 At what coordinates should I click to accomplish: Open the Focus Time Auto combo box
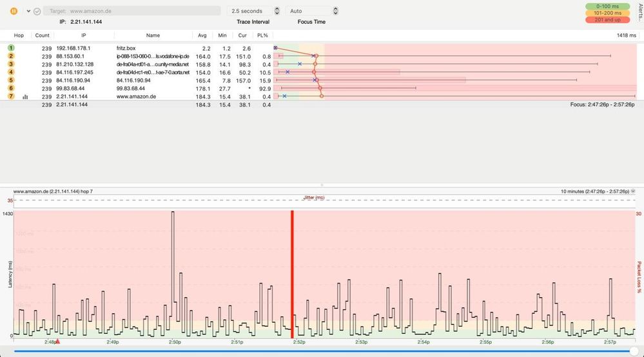click(x=308, y=11)
